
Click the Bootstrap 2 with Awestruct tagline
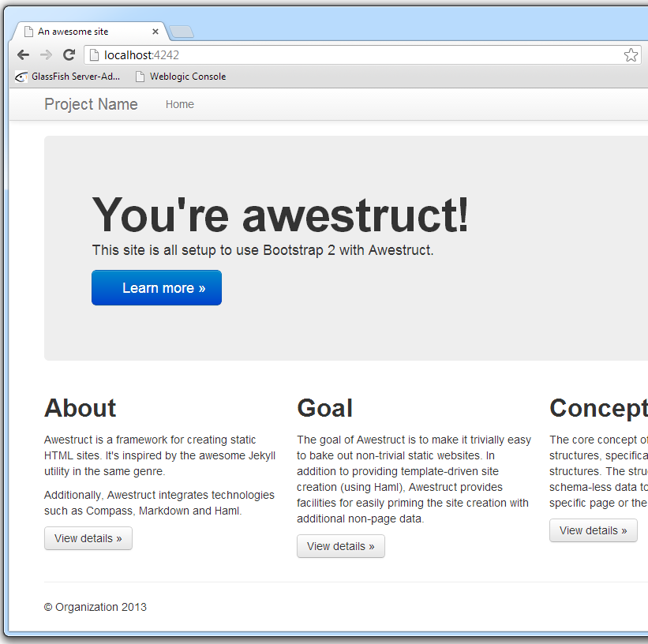(263, 250)
